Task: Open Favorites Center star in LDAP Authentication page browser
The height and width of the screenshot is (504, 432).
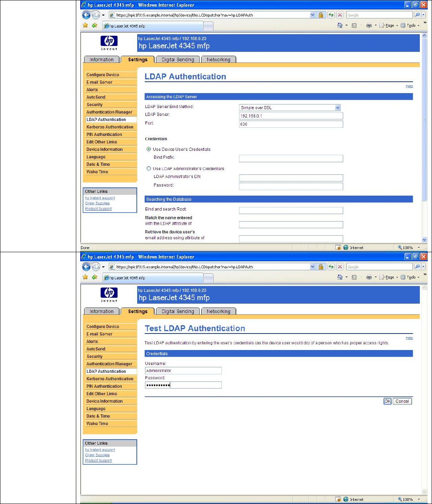Action: 85,26
